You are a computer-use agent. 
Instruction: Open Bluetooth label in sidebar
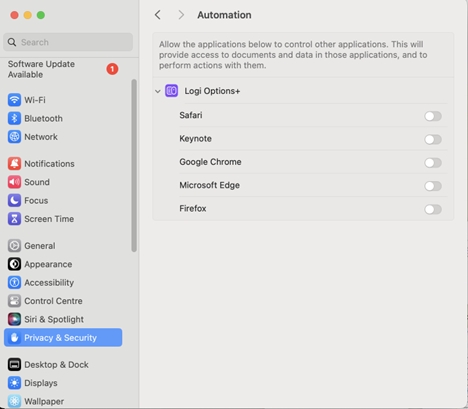coord(43,118)
